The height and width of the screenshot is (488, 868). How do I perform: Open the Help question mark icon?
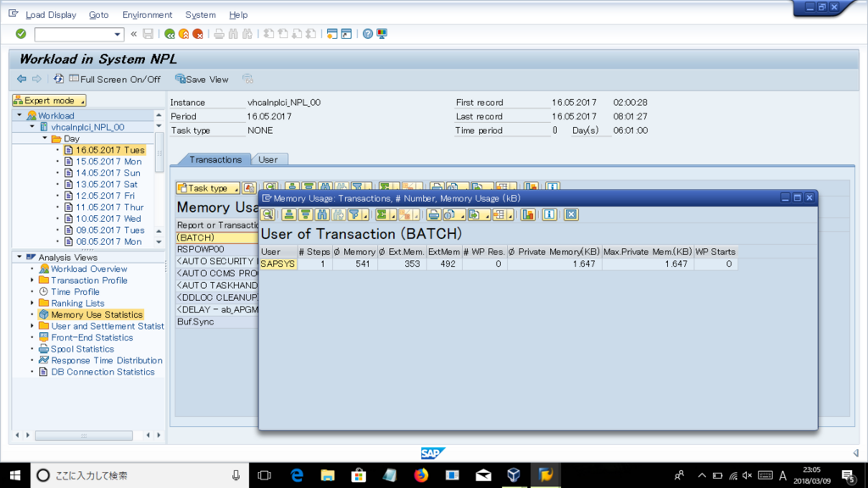(x=368, y=34)
